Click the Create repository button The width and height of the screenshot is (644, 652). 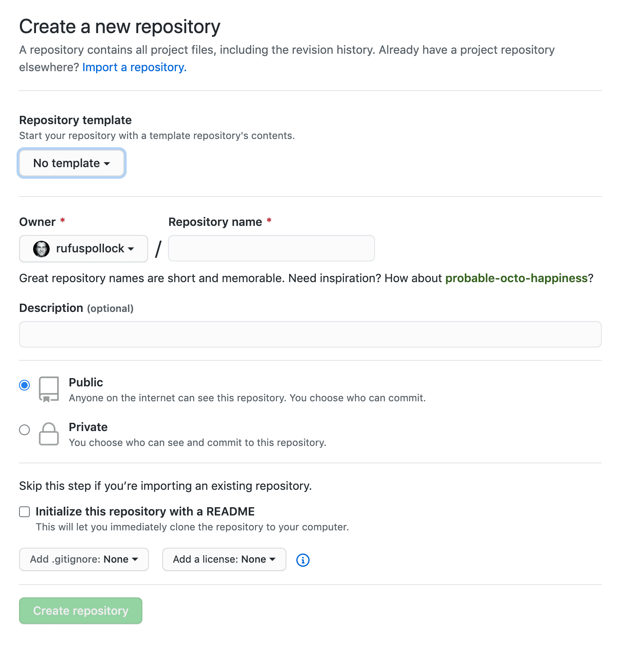(81, 611)
